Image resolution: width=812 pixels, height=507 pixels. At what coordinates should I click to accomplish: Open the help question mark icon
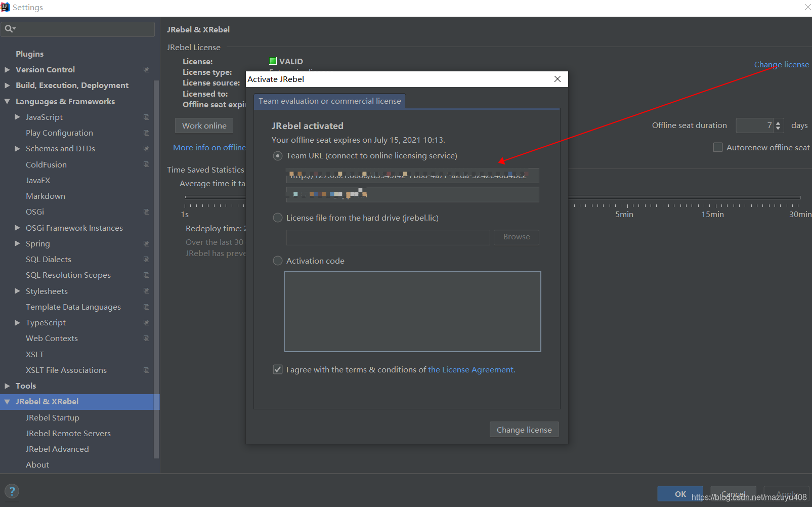tap(12, 491)
